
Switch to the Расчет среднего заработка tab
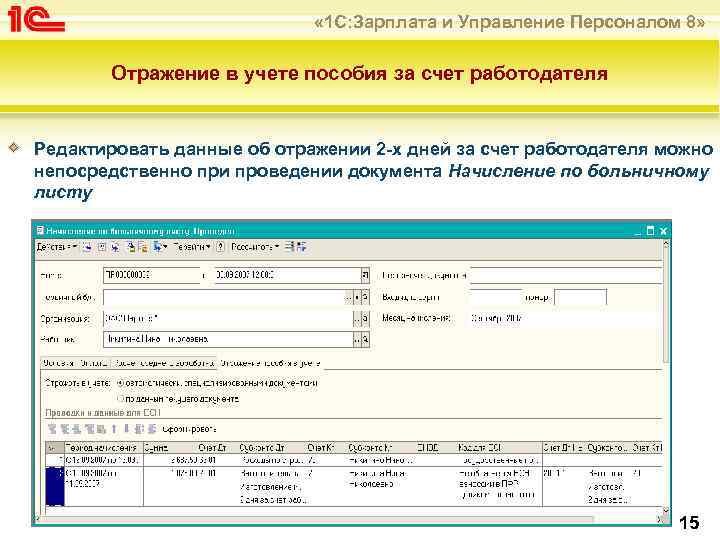coord(164,363)
